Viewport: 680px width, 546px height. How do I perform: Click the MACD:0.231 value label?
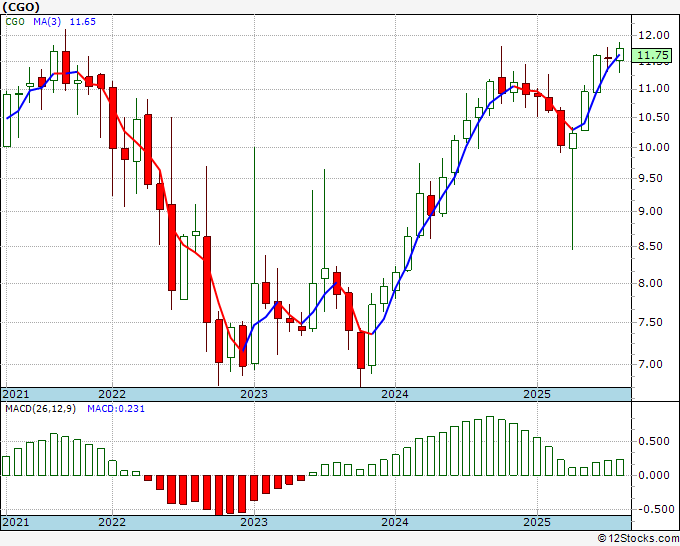(x=116, y=409)
